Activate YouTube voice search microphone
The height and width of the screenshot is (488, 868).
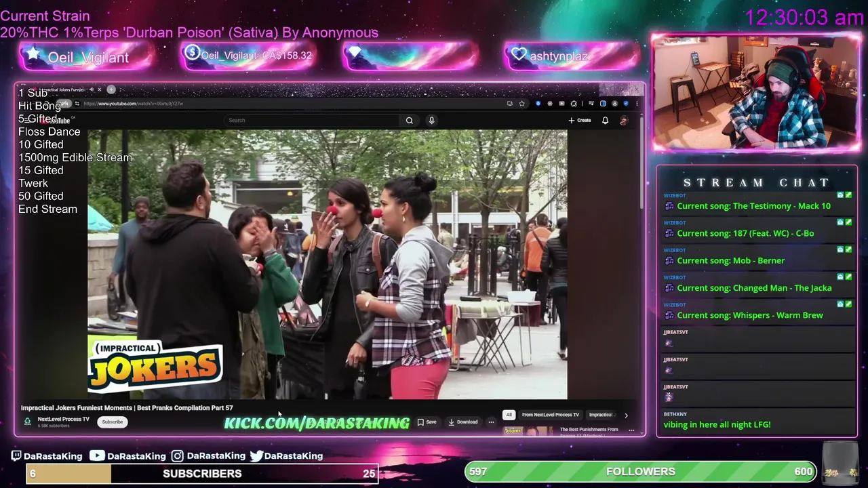point(431,120)
